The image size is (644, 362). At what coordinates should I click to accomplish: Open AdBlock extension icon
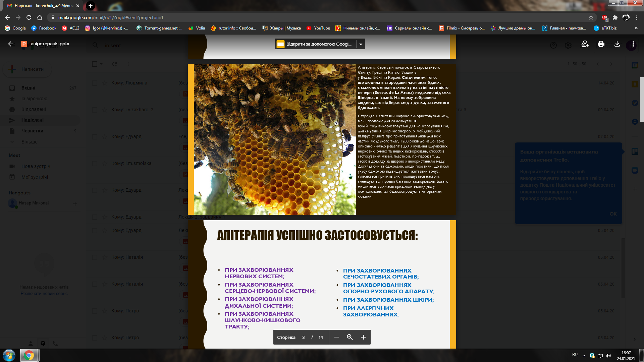[605, 17]
